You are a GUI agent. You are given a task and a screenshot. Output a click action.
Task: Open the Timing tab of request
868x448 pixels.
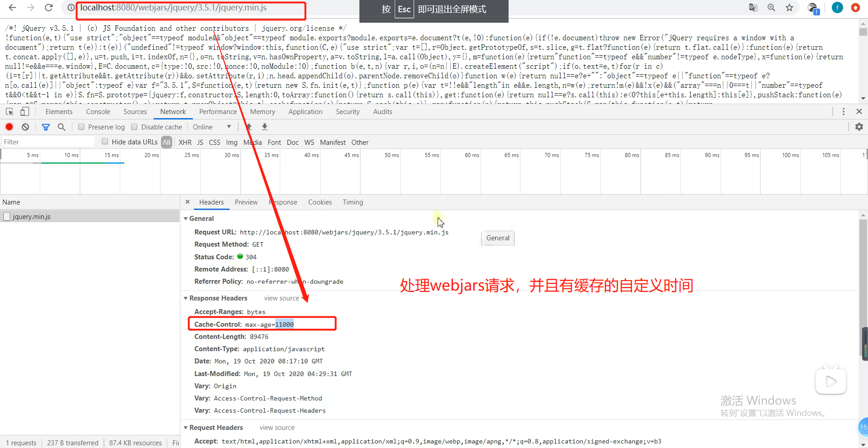click(353, 202)
